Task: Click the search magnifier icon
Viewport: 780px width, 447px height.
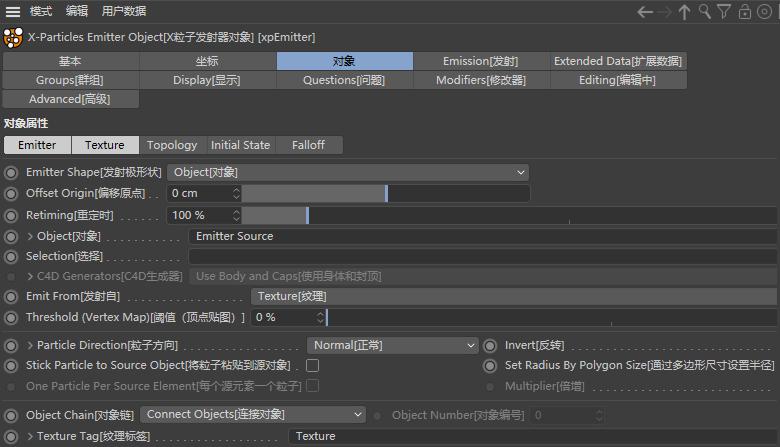Action: [x=704, y=11]
